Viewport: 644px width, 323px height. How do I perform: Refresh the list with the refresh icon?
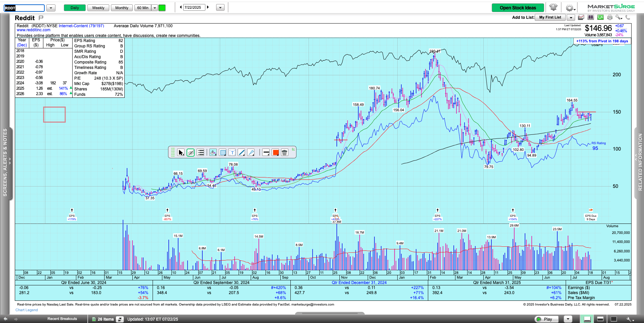(x=120, y=319)
